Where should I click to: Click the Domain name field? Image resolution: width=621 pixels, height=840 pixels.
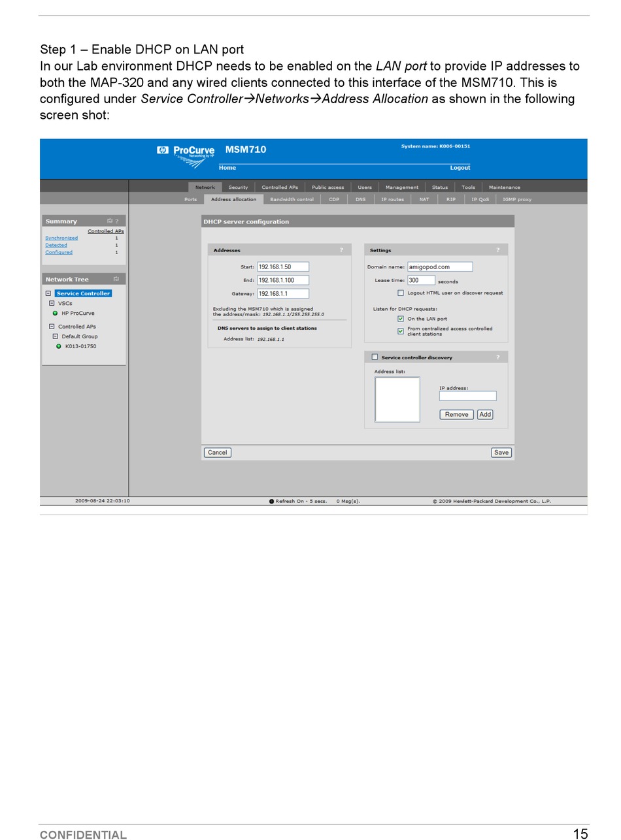coord(440,267)
